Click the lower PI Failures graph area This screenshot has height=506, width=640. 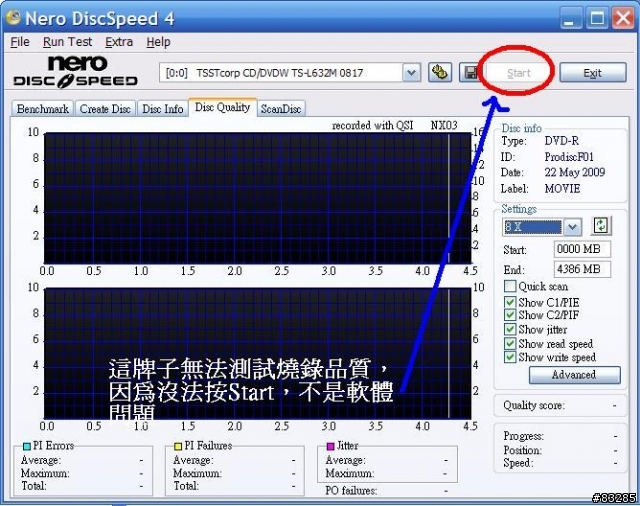tap(258, 353)
